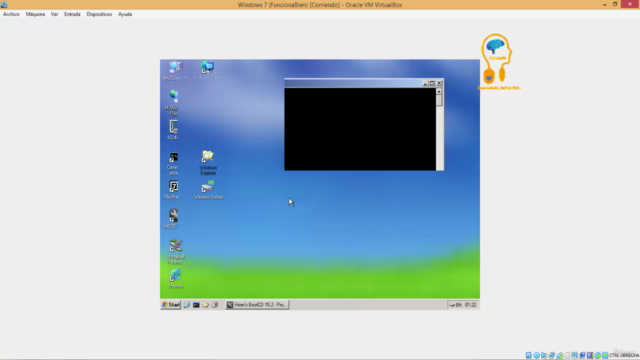Click the CTRL DERECHA host key indicator
Viewport: 640px width, 360px height.
click(x=624, y=356)
